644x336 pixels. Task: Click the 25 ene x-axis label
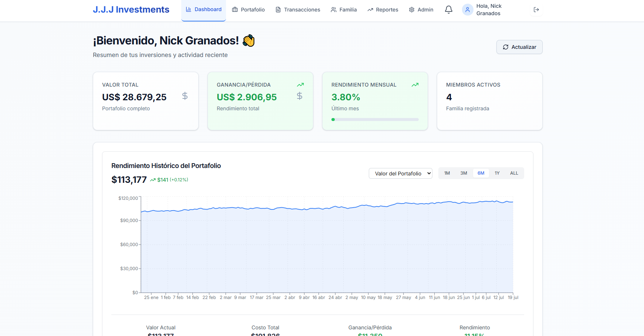pos(151,298)
